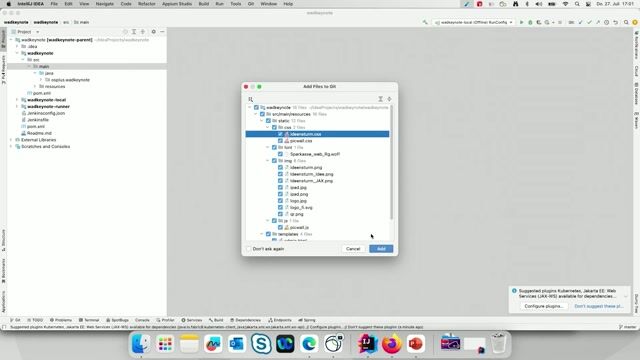Click Select Opened File target icon
The width and height of the screenshot is (640, 360).
[125, 31]
